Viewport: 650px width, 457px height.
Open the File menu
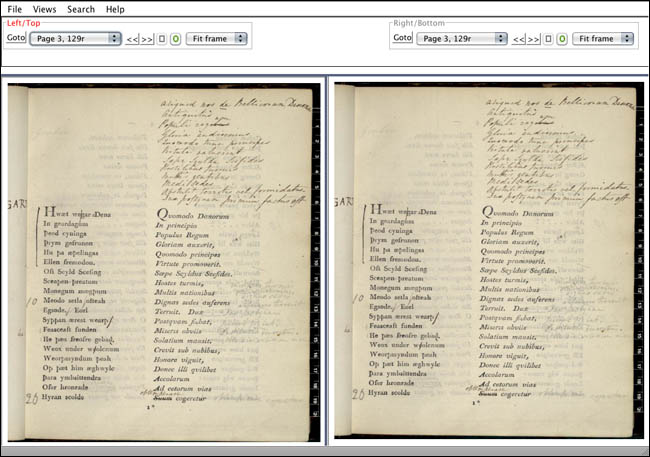pos(15,9)
